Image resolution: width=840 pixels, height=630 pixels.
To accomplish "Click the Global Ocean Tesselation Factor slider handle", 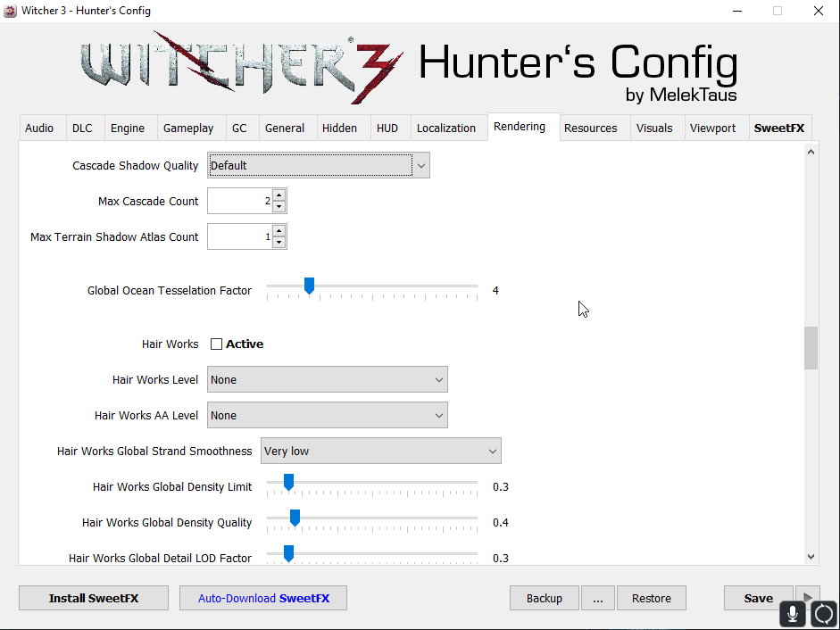I will click(309, 286).
